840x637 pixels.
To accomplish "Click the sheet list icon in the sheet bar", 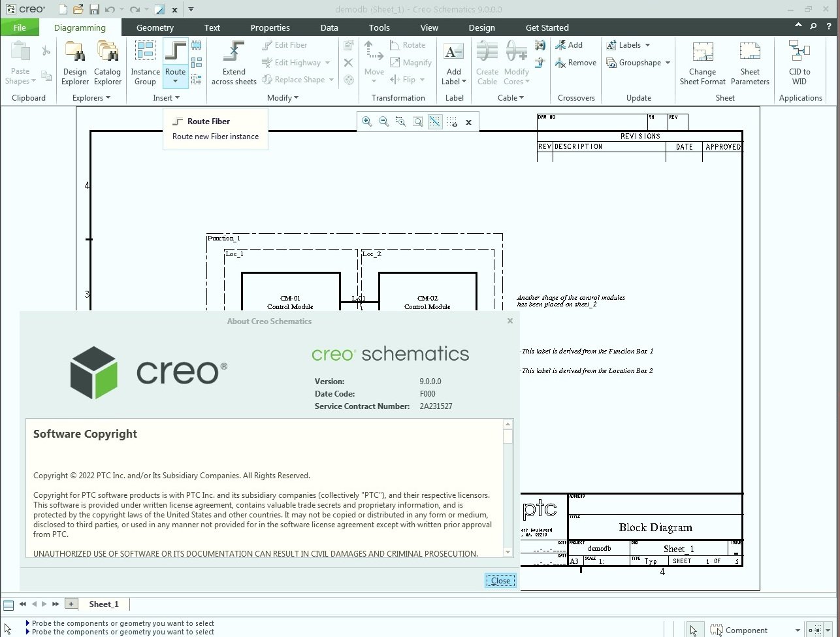I will [8, 604].
